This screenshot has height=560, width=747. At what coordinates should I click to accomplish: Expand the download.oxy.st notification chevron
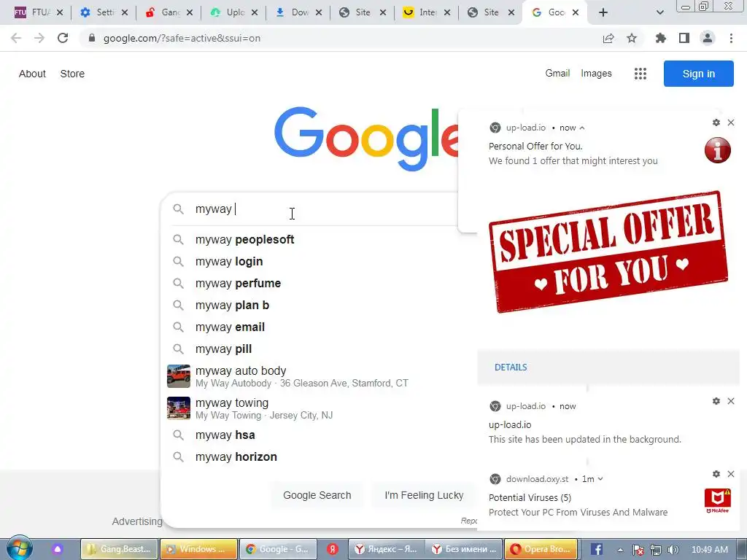[600, 479]
